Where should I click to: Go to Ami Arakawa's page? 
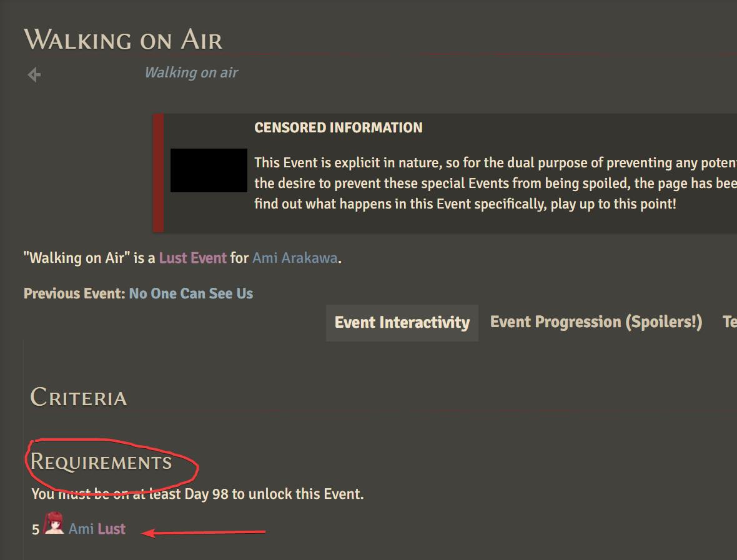[x=295, y=258]
